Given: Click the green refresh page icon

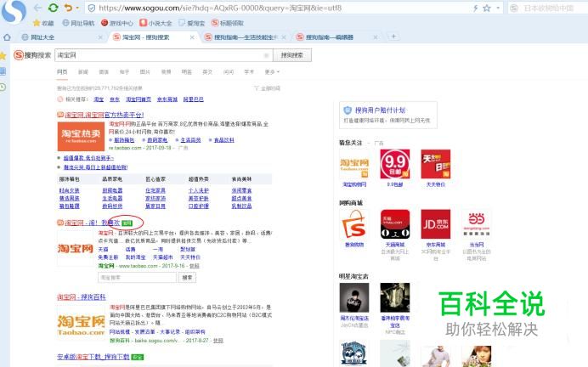Looking at the screenshot, I should coord(54,8).
